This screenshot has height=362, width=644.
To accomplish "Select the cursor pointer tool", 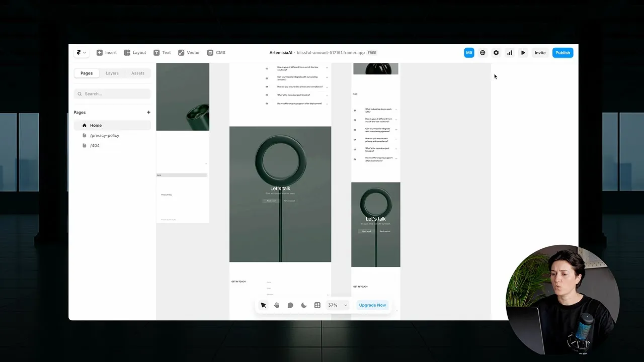I will [263, 305].
